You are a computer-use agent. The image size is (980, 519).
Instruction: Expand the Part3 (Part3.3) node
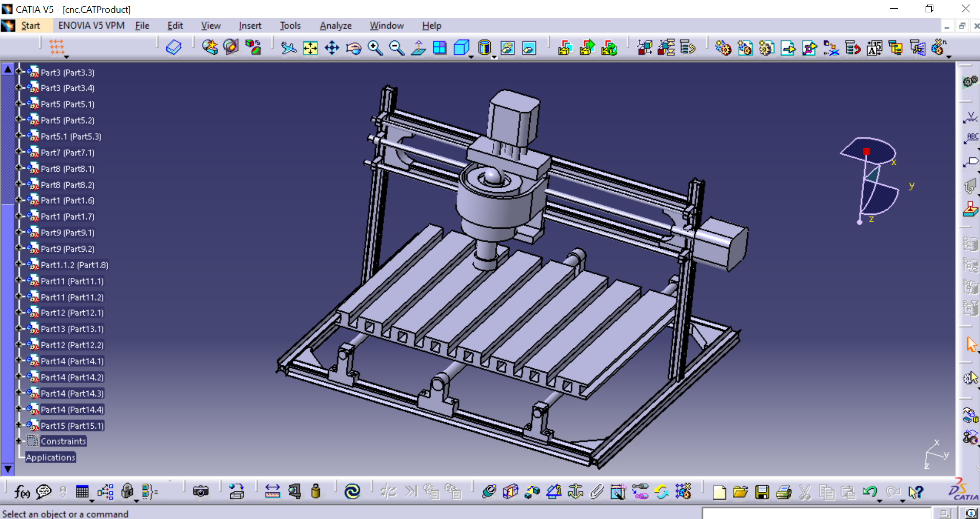click(18, 71)
